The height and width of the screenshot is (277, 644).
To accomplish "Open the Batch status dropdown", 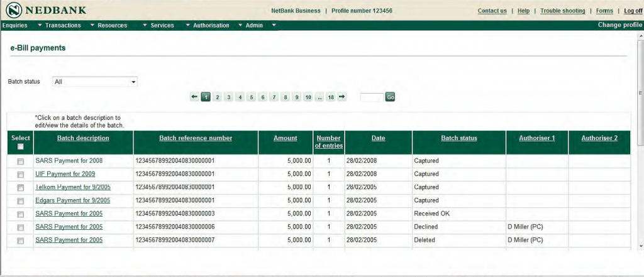I will click(94, 82).
